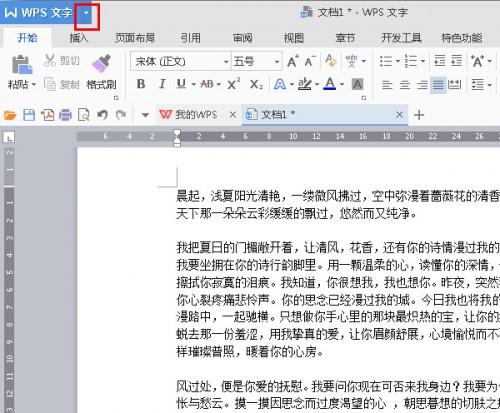Click the clear formatting icon

tap(331, 61)
